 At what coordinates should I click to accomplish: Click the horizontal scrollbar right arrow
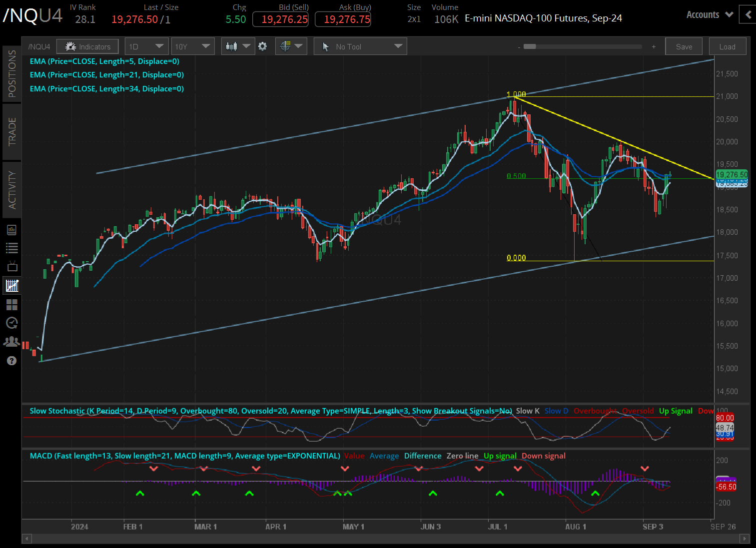click(745, 539)
